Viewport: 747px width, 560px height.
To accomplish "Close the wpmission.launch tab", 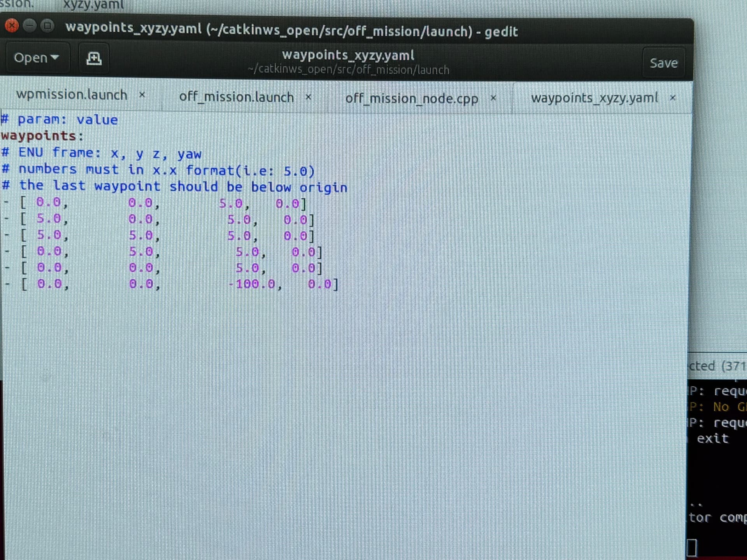I will pyautogui.click(x=142, y=94).
